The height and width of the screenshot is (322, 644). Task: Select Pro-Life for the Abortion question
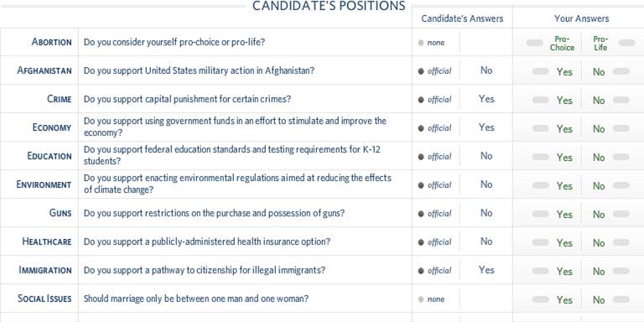pos(600,43)
